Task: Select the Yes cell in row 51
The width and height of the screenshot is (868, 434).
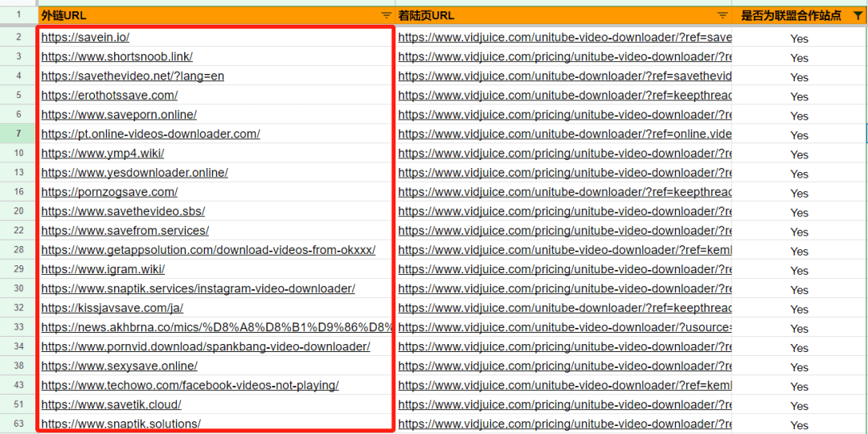Action: tap(800, 406)
